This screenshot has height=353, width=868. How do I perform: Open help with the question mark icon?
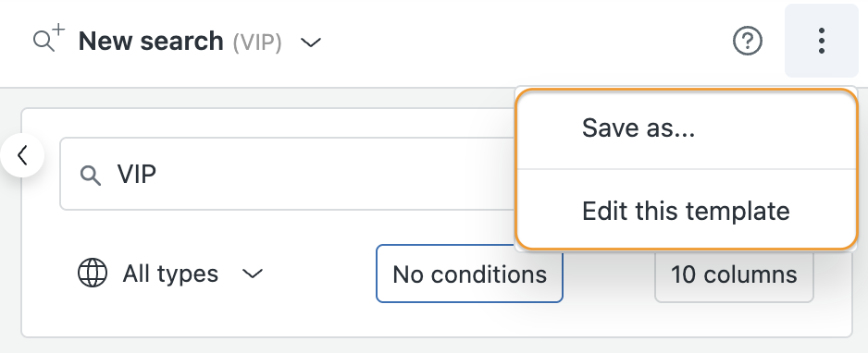click(748, 41)
